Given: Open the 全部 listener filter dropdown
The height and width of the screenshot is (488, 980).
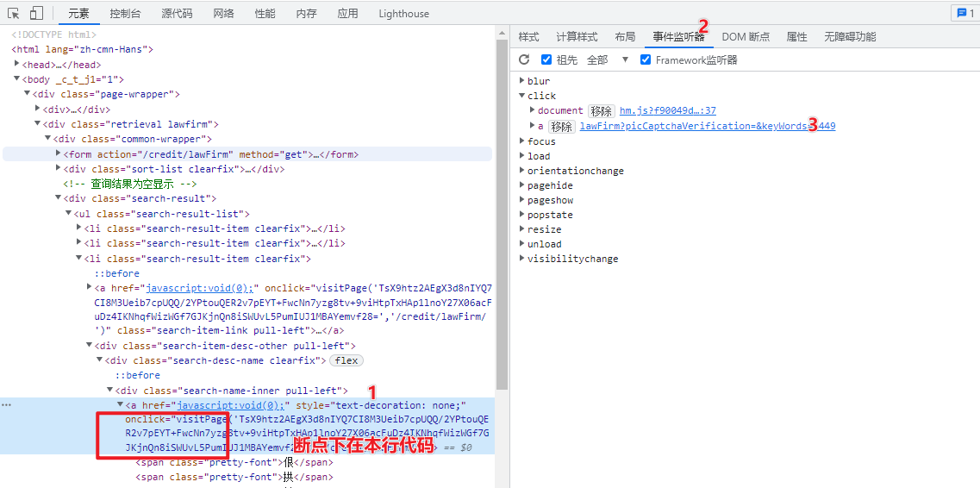Looking at the screenshot, I should coord(607,60).
